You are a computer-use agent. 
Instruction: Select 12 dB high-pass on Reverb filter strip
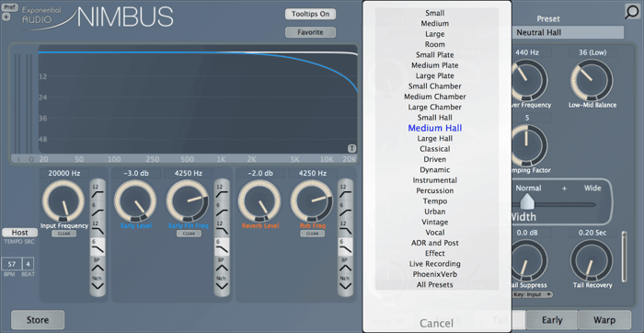[345, 190]
